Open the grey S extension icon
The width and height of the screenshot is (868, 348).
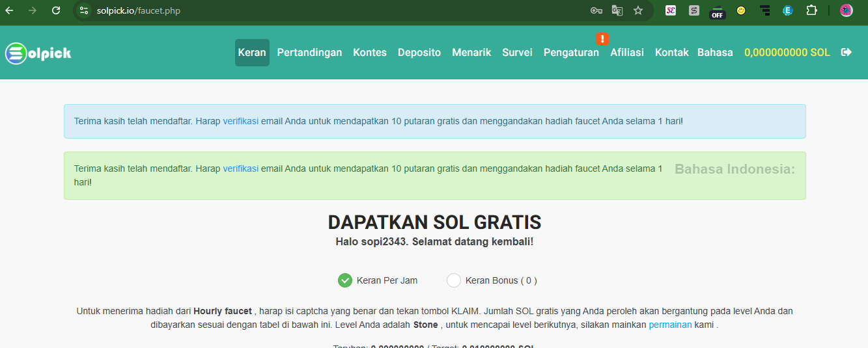coord(694,10)
